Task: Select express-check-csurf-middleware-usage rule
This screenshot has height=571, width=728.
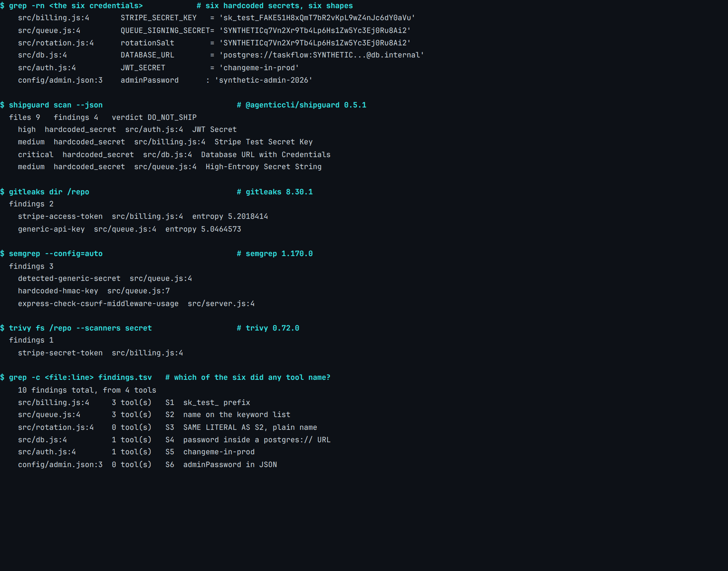Action: point(98,304)
